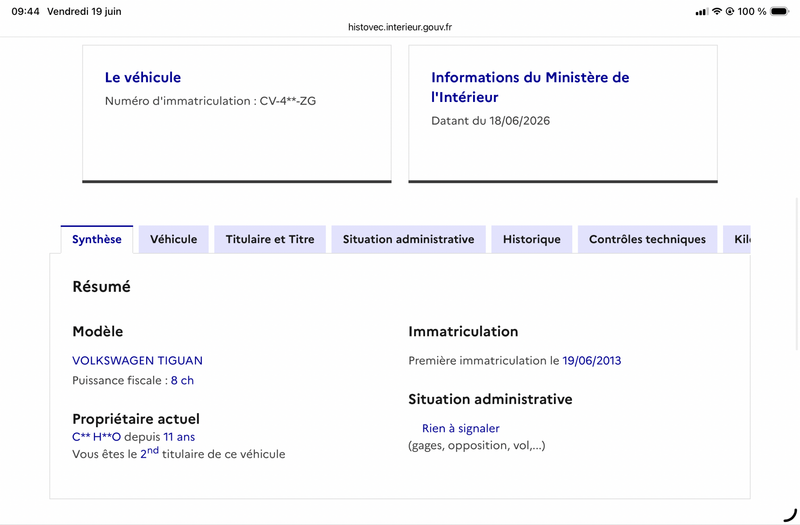
Task: Tap 'Vendredi 19 juin' date in status bar
Action: tap(84, 11)
